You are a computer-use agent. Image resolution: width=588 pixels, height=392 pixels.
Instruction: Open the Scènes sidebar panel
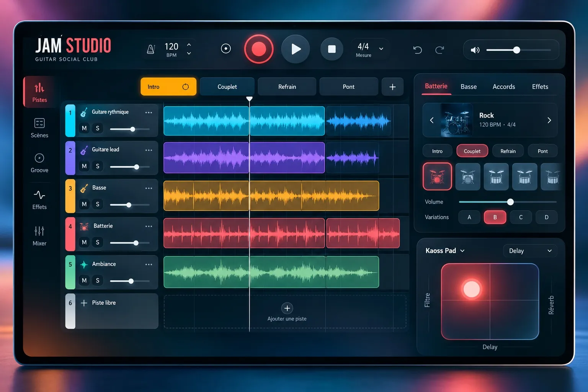tap(39, 128)
